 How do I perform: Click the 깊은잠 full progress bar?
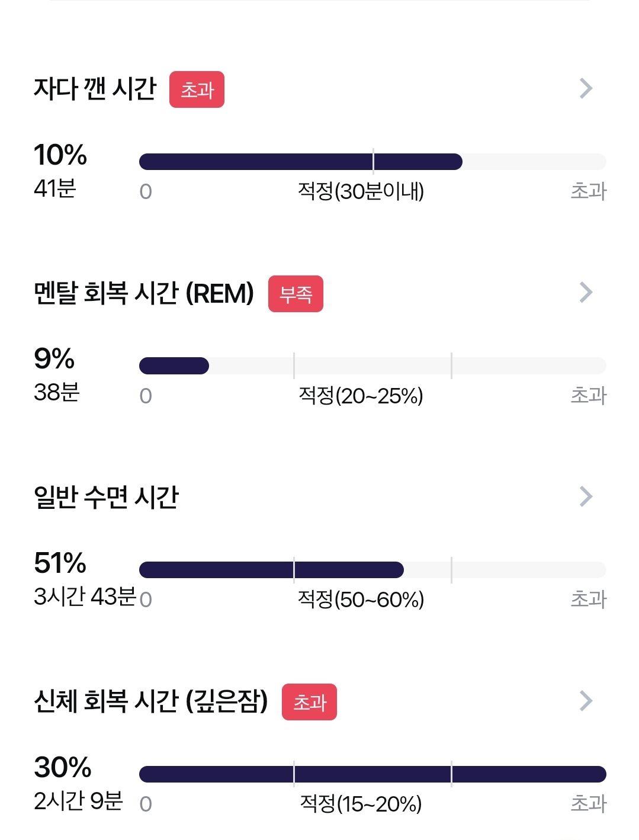click(373, 774)
